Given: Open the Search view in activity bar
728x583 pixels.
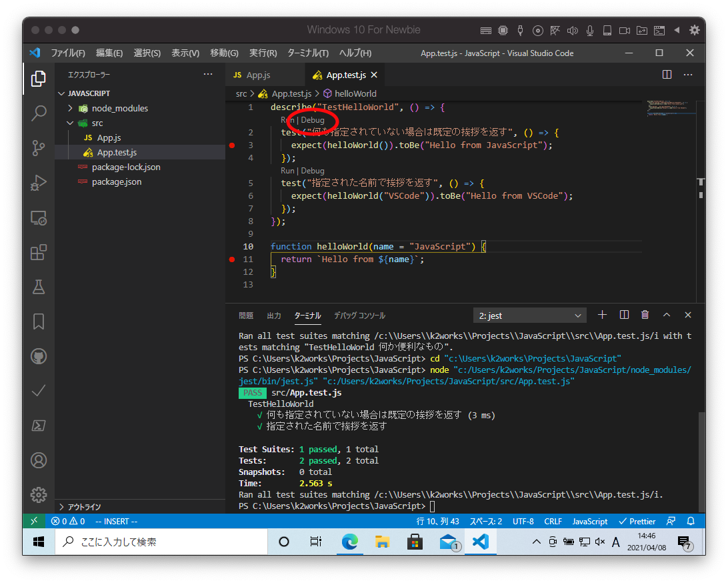Looking at the screenshot, I should (39, 113).
